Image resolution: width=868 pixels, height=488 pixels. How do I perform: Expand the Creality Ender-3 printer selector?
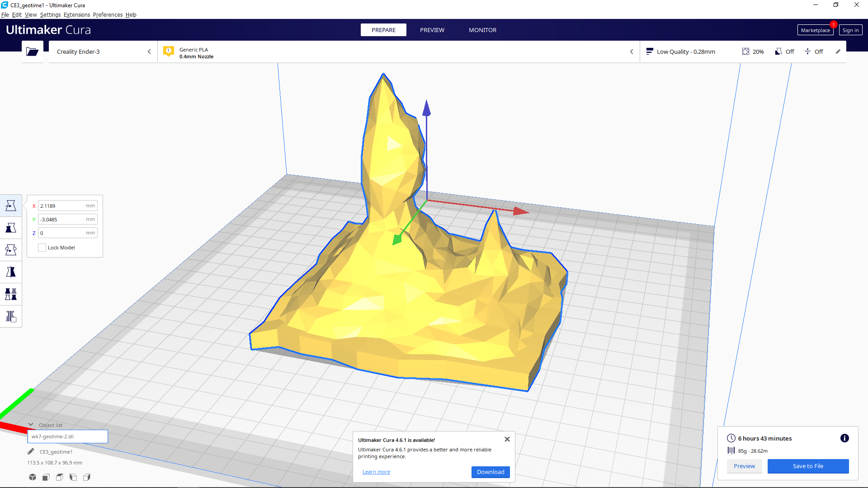tap(103, 52)
